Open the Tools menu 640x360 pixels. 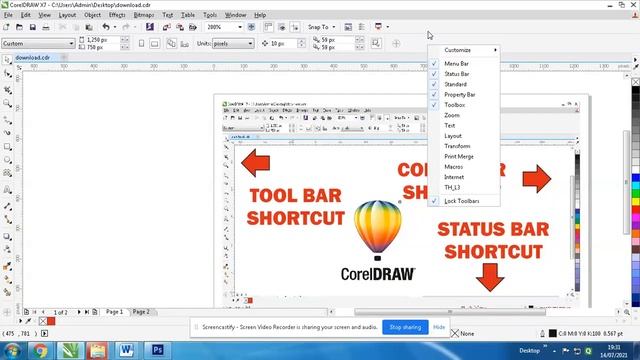coord(210,15)
